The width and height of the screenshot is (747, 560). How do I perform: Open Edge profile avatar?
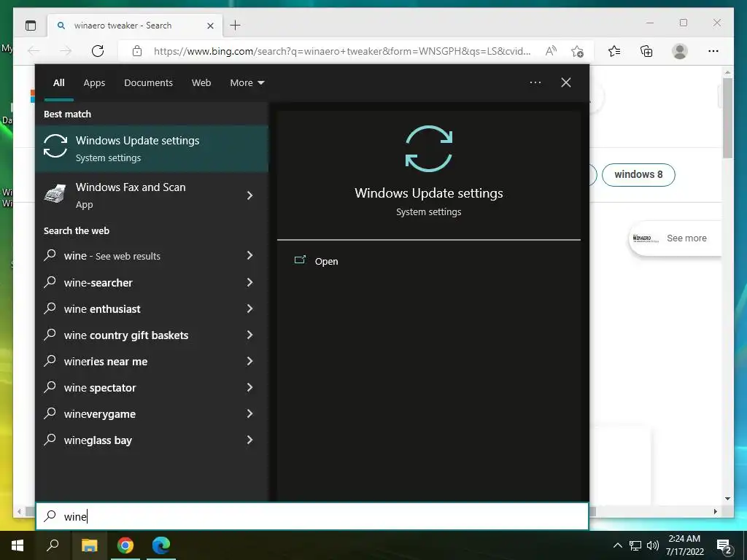(x=680, y=51)
